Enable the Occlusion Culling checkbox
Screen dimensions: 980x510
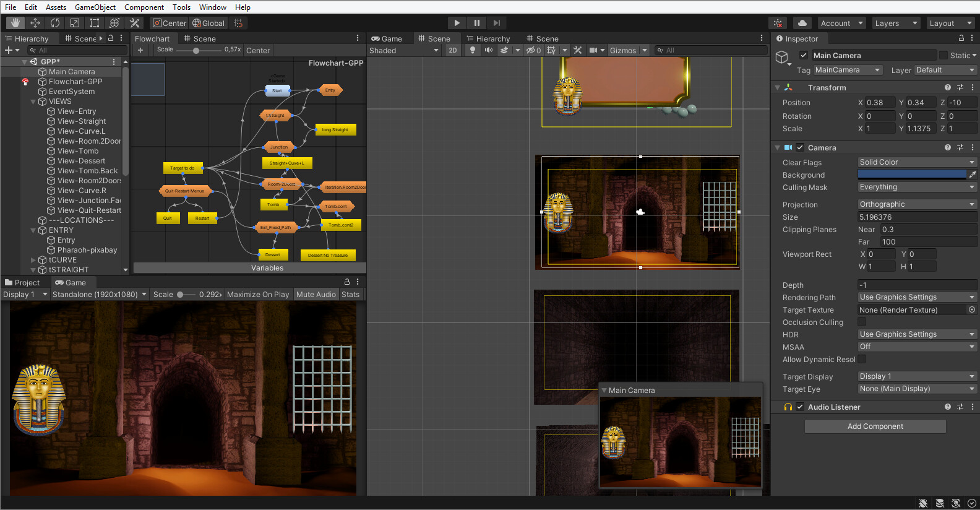(x=862, y=322)
